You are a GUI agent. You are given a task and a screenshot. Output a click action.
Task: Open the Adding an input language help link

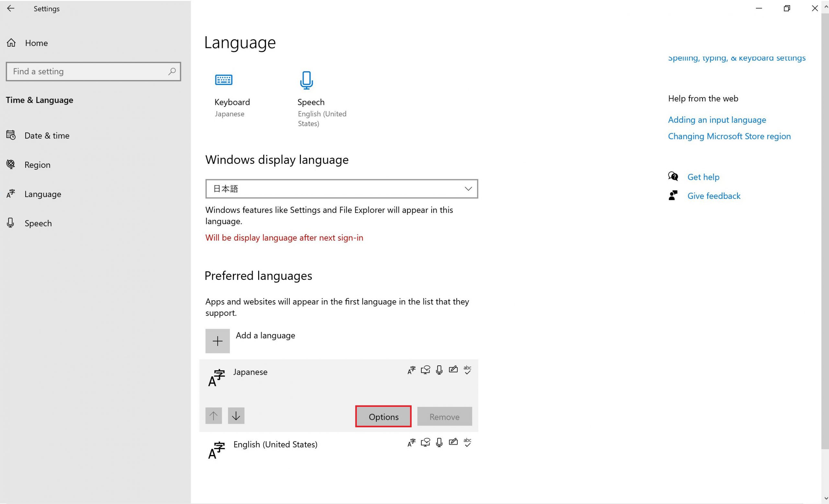pyautogui.click(x=717, y=120)
